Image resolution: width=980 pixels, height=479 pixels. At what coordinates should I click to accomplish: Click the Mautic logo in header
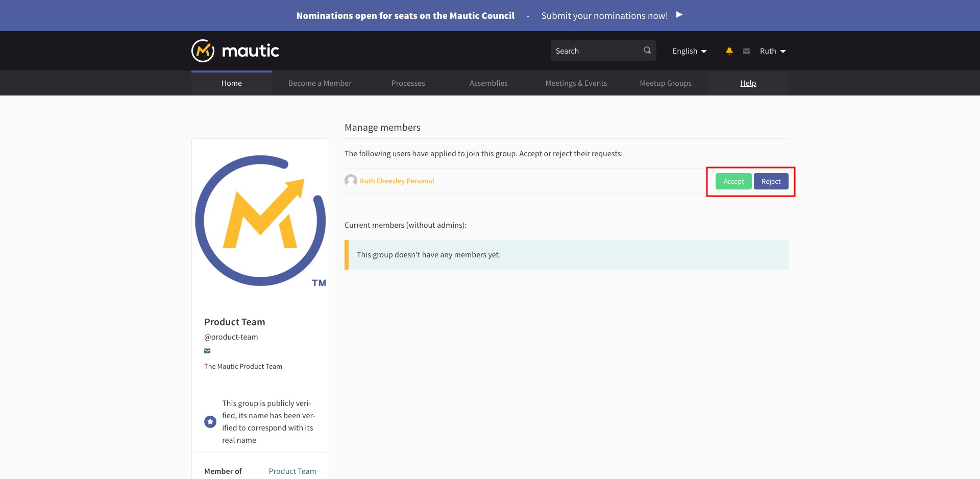point(235,51)
